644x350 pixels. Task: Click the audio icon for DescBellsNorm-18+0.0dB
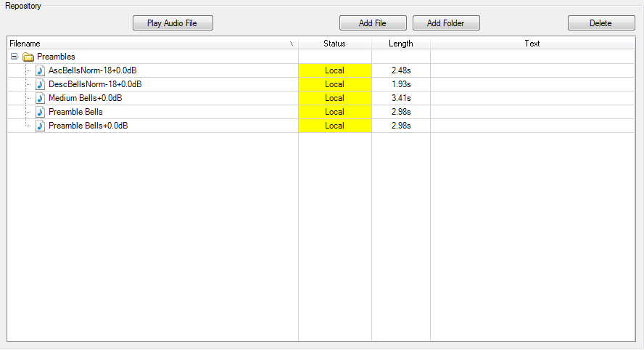(x=40, y=84)
